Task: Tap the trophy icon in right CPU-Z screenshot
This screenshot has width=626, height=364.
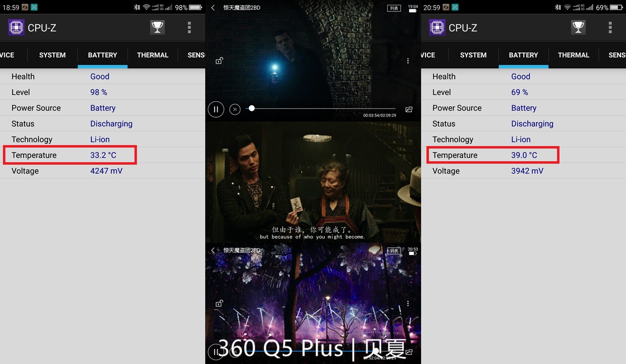Action: (578, 27)
